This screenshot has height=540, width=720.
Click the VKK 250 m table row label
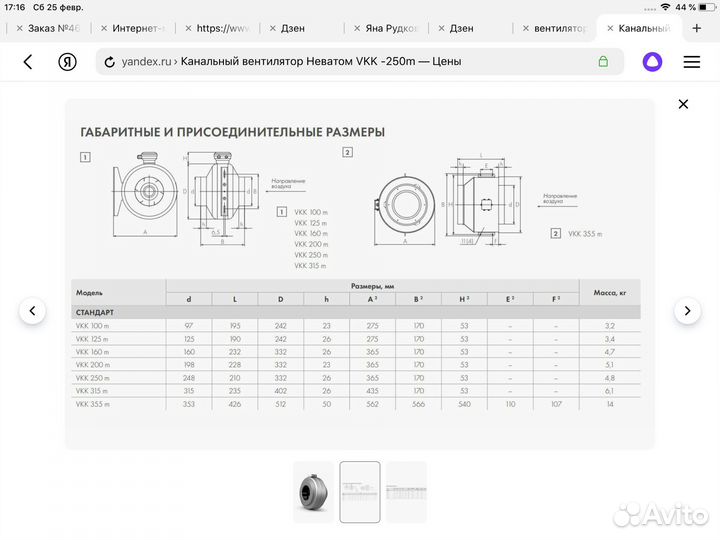(93, 378)
